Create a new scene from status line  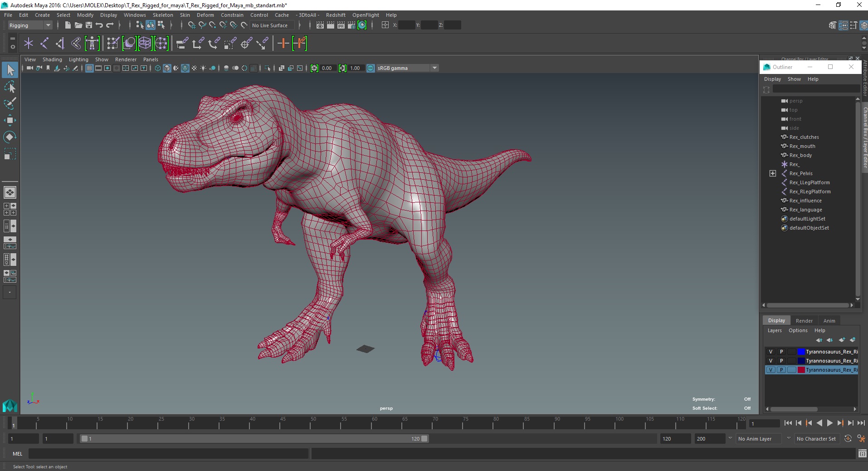pyautogui.click(x=68, y=25)
